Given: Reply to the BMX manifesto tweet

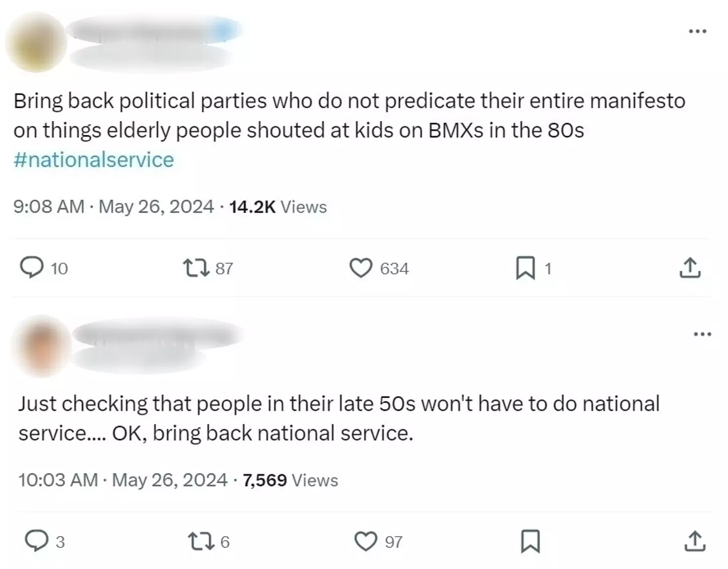Looking at the screenshot, I should click(31, 267).
